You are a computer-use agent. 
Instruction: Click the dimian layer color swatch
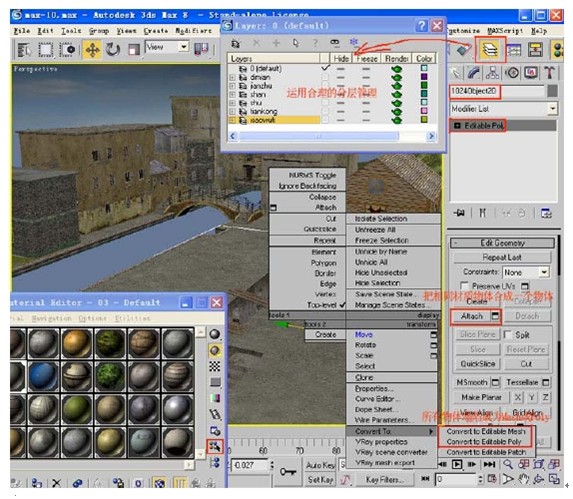[424, 77]
